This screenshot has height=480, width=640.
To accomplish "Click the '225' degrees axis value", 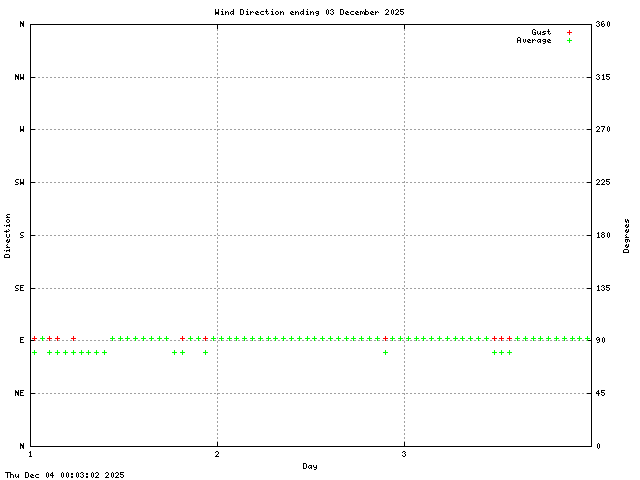I will coord(603,182).
